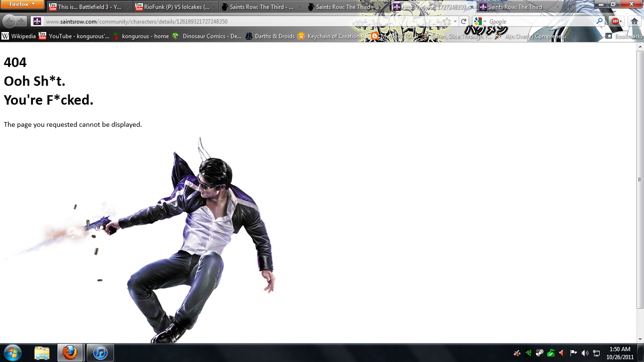Click the Adblock Plus ABP icon
Viewport: 644px width, 362px height.
coord(614,21)
